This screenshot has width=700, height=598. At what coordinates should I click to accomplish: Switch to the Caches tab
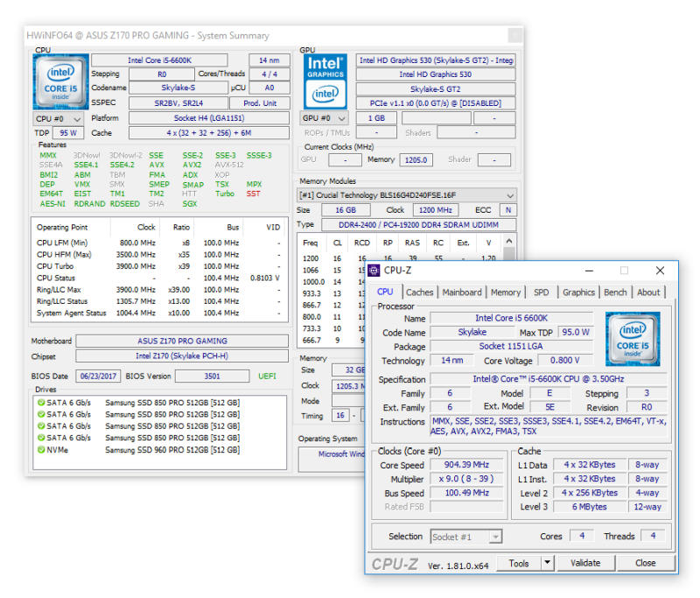pos(420,292)
